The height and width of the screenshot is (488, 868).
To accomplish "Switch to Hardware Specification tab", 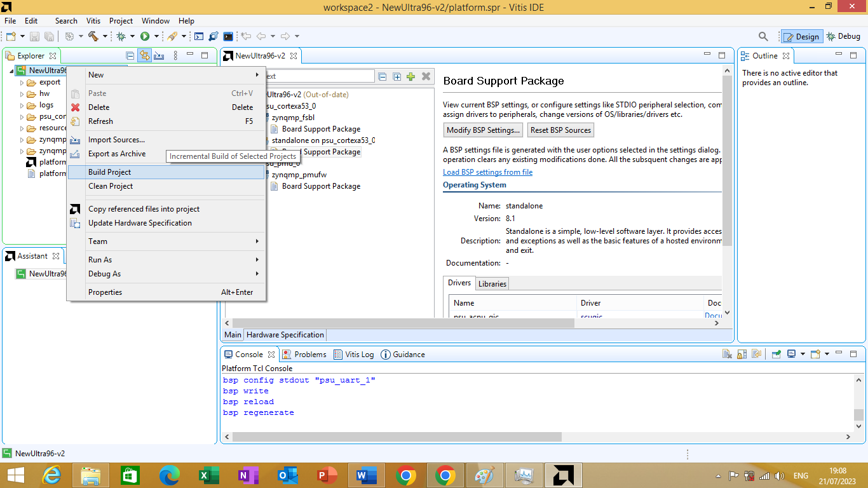I will (x=285, y=335).
